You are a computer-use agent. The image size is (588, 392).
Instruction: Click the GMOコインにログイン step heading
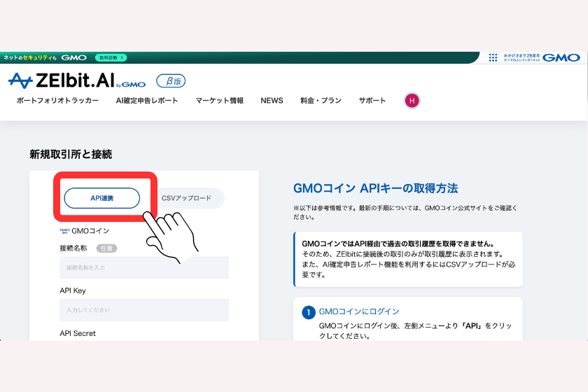coord(359,311)
